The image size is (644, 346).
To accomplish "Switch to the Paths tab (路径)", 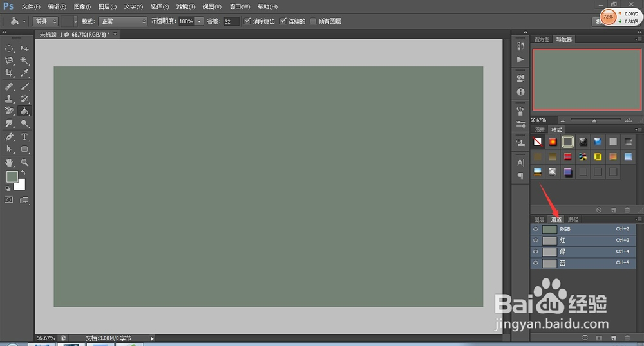I will pos(573,220).
